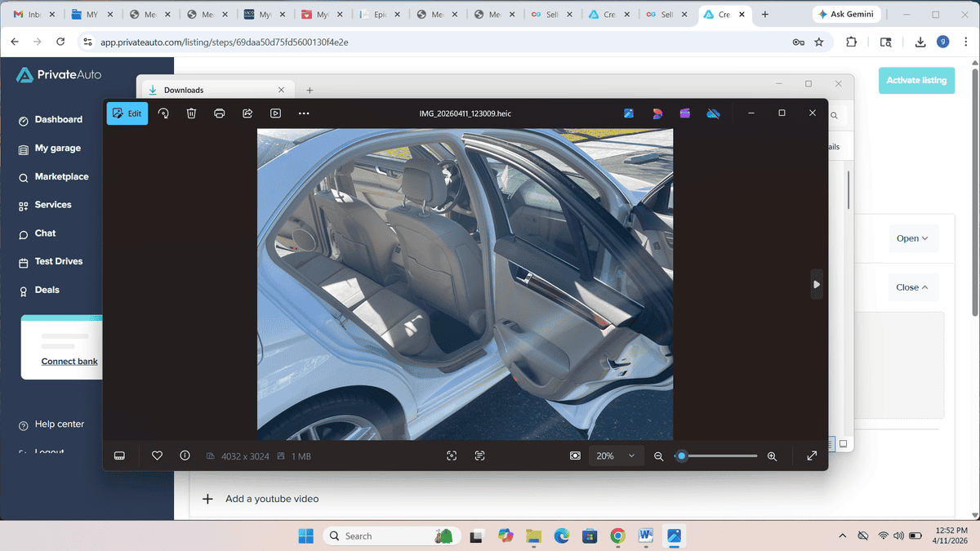Open the 20% zoom level dropdown
The width and height of the screenshot is (980, 551).
click(616, 455)
